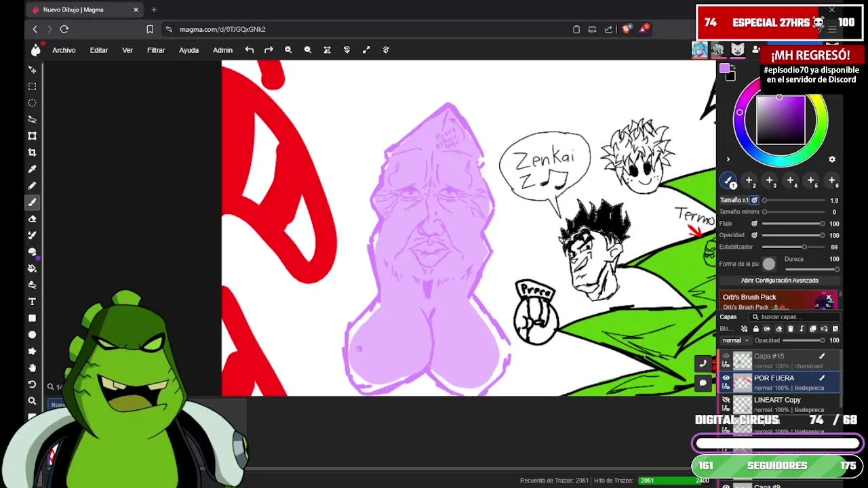
Task: Toggle pressure control for Tamaño x1
Action: coord(754,201)
